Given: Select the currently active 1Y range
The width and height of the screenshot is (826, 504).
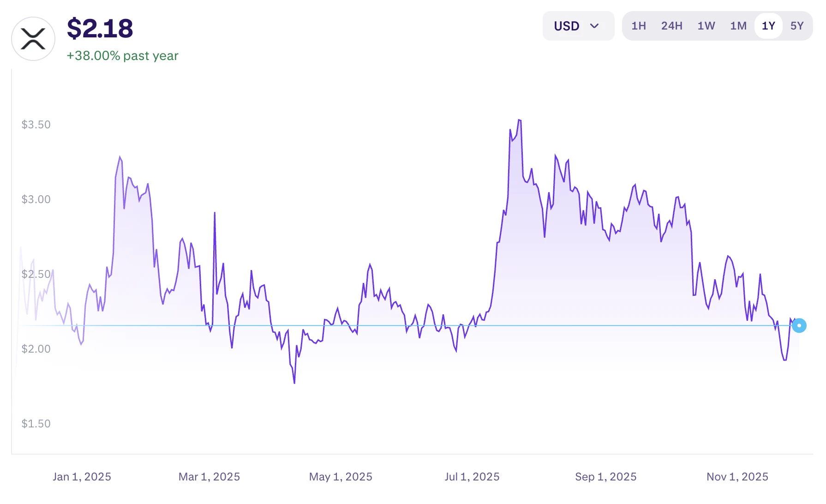Looking at the screenshot, I should [768, 26].
